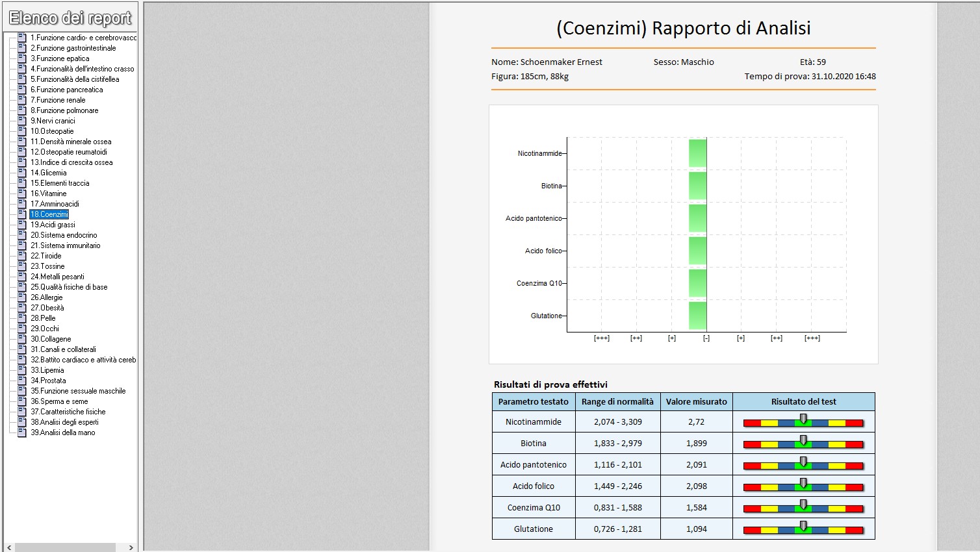Image resolution: width=980 pixels, height=552 pixels.
Task: Click 'Risultati di prova effettivi' heading
Action: [550, 384]
